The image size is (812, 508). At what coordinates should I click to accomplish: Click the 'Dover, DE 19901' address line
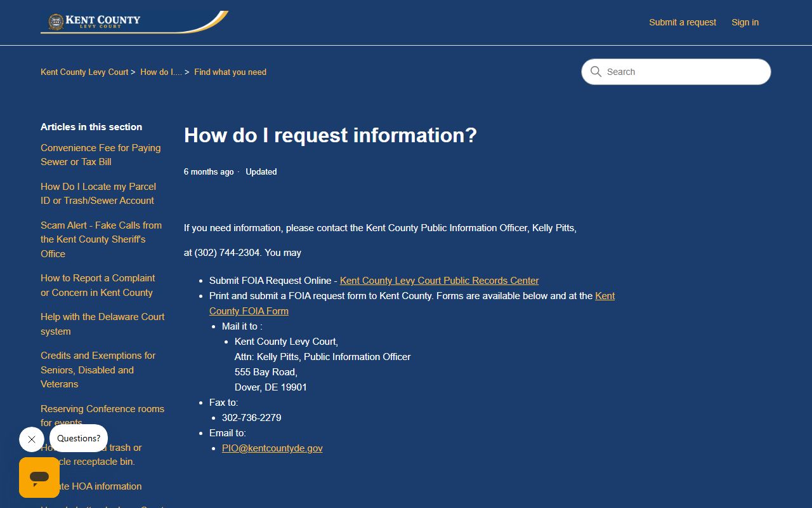[x=271, y=387]
